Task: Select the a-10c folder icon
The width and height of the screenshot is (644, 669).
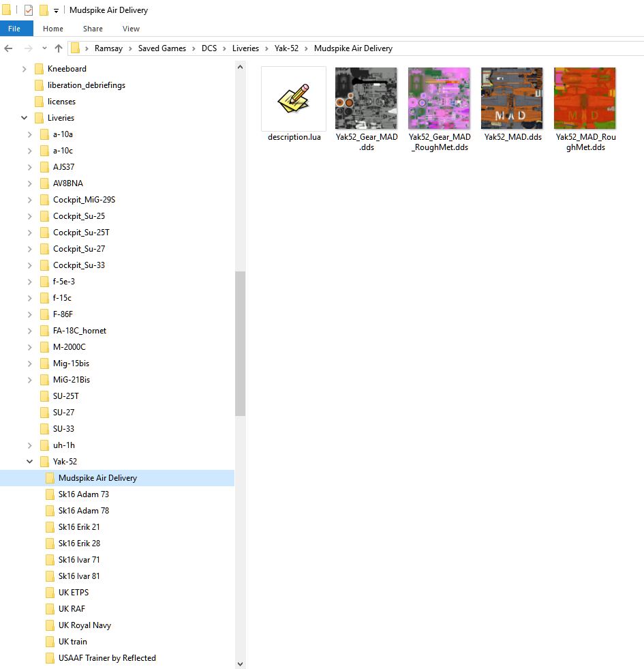Action: [44, 151]
